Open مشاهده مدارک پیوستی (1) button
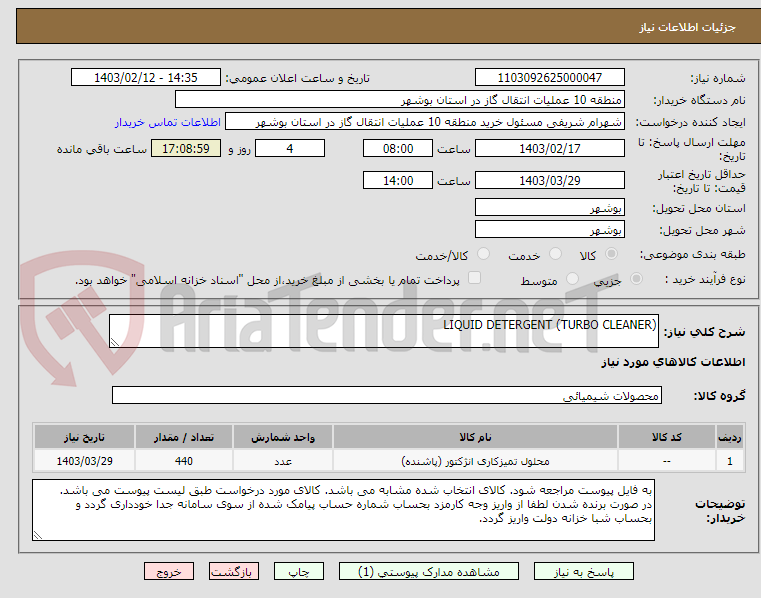The image size is (761, 598). coord(429,571)
